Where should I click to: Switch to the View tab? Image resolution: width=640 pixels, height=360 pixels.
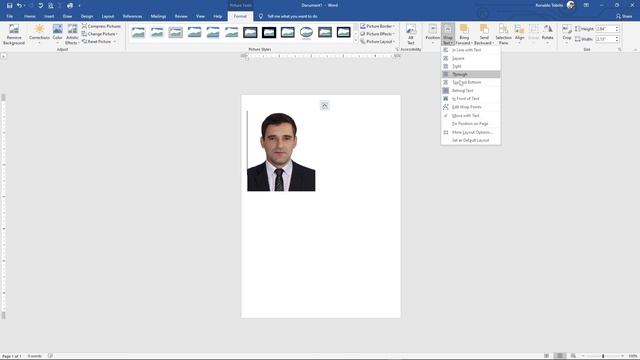(x=200, y=16)
